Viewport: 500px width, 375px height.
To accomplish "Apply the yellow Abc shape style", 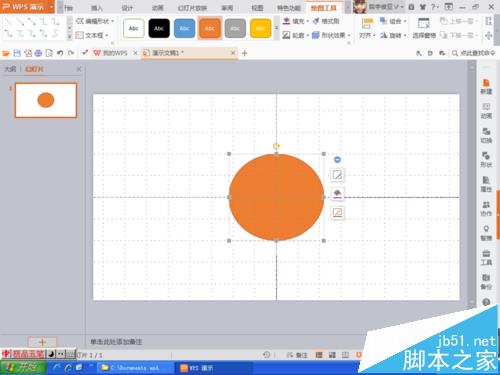I will (x=260, y=28).
